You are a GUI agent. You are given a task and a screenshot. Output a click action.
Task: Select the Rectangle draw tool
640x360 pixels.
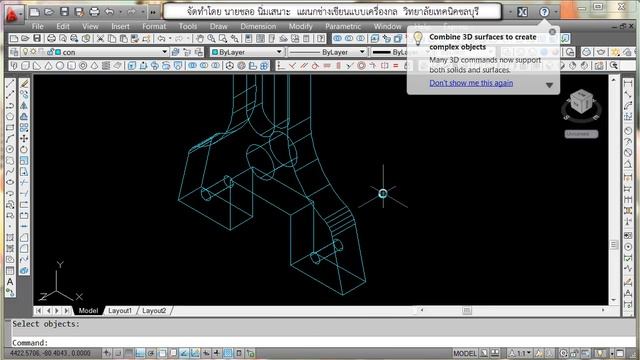pyautogui.click(x=10, y=127)
